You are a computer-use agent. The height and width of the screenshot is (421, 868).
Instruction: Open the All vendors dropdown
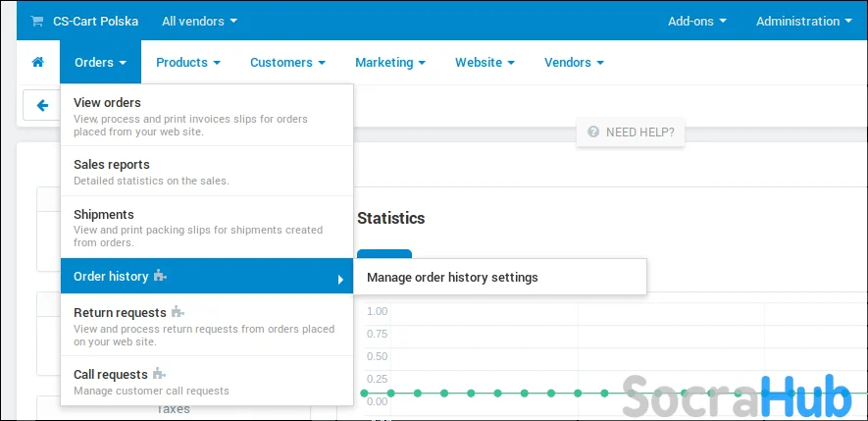point(199,21)
